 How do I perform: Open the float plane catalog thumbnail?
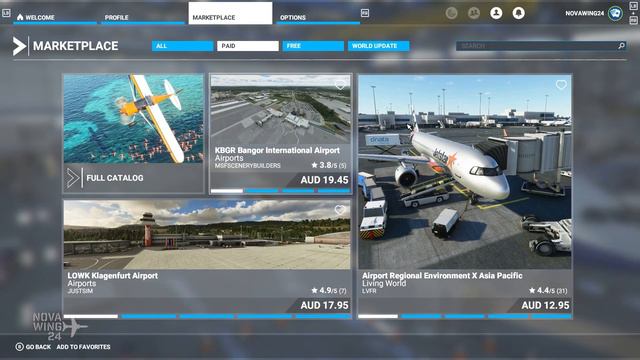tap(133, 119)
